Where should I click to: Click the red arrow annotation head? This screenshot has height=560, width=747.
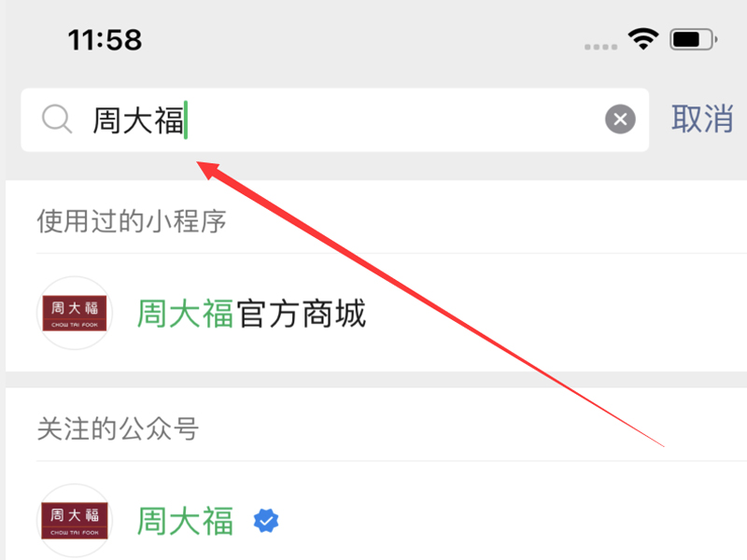click(x=209, y=170)
